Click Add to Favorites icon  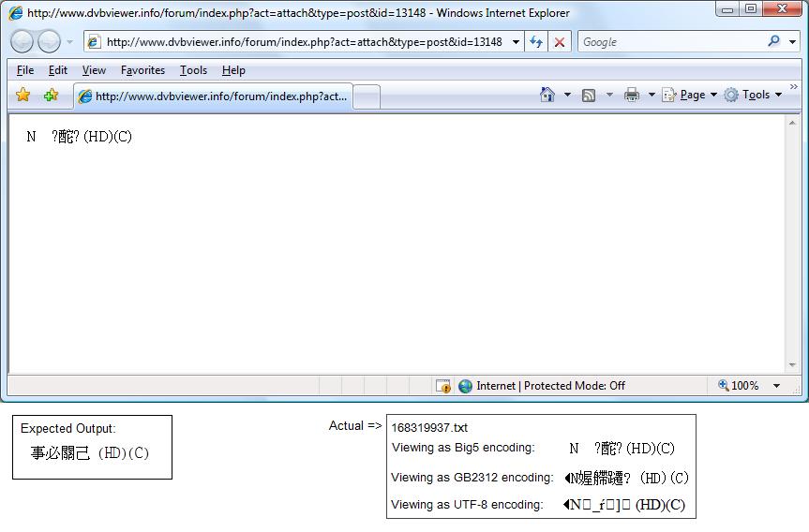(x=51, y=95)
